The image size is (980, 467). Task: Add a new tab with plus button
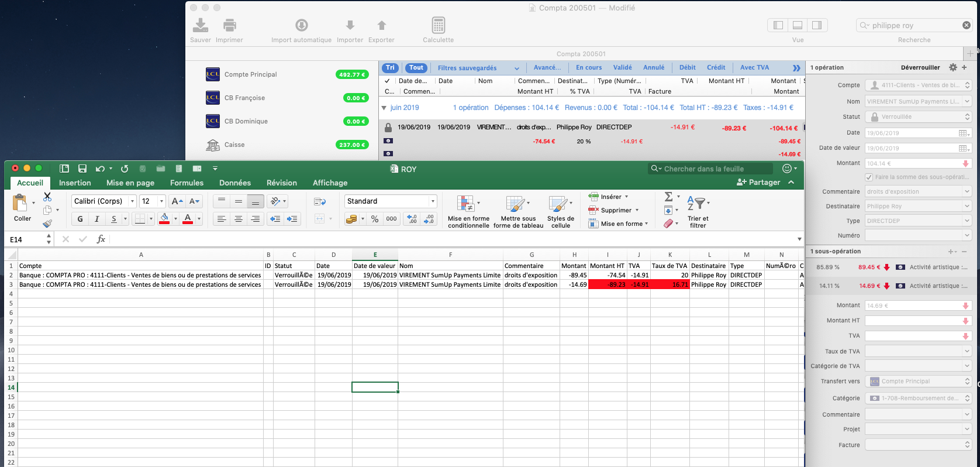tap(970, 53)
